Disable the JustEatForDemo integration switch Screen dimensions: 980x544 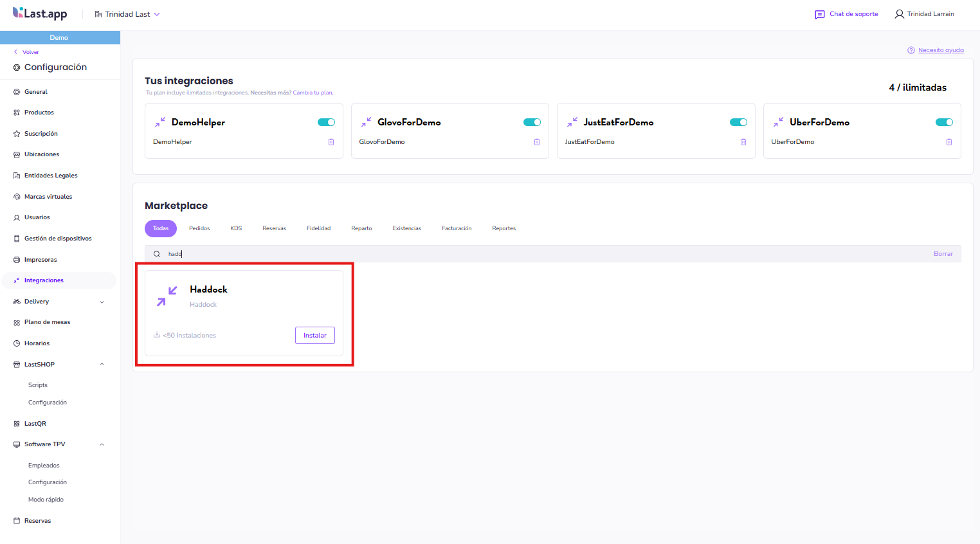[x=738, y=122]
